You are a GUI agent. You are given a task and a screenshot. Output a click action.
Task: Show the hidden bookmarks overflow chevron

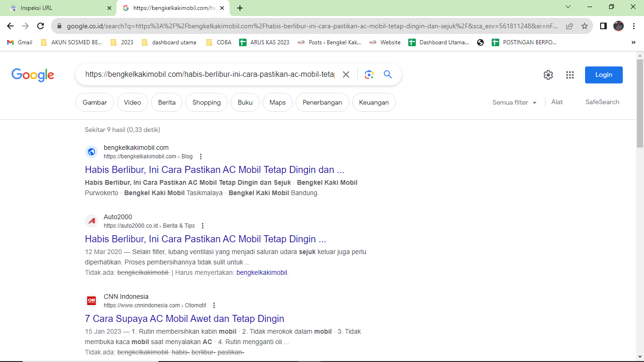pyautogui.click(x=633, y=42)
